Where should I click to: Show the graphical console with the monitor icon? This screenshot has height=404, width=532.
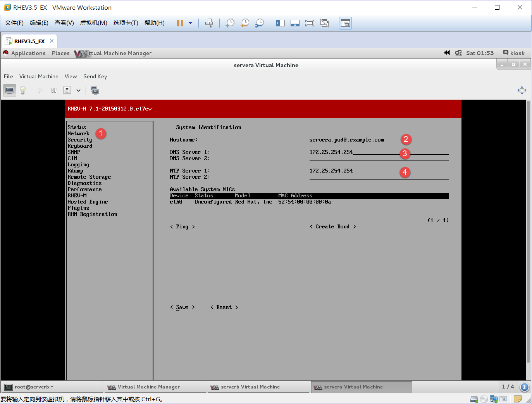[10, 90]
